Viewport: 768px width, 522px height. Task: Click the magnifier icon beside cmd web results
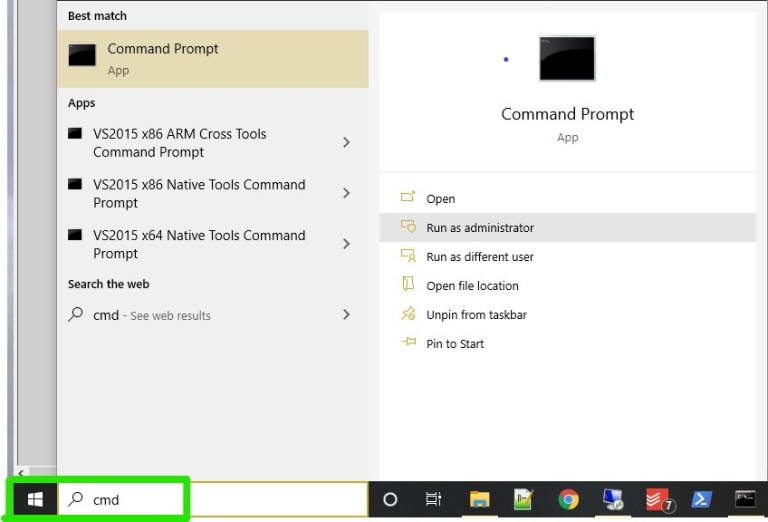[75, 314]
